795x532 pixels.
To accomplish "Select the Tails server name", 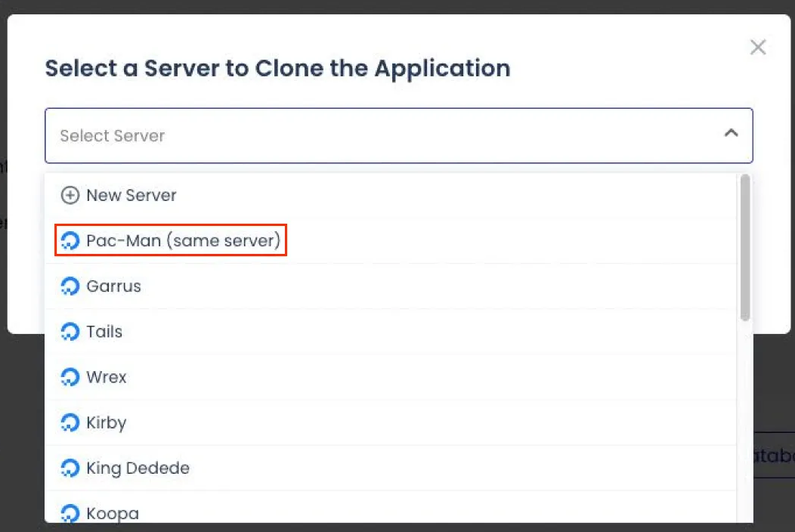I will (104, 332).
